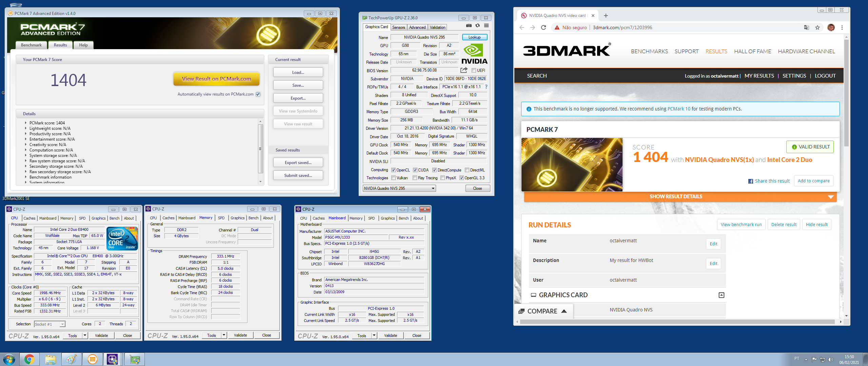Open Tools dropdown arrow in CPU-Z Memory window

coord(224,335)
